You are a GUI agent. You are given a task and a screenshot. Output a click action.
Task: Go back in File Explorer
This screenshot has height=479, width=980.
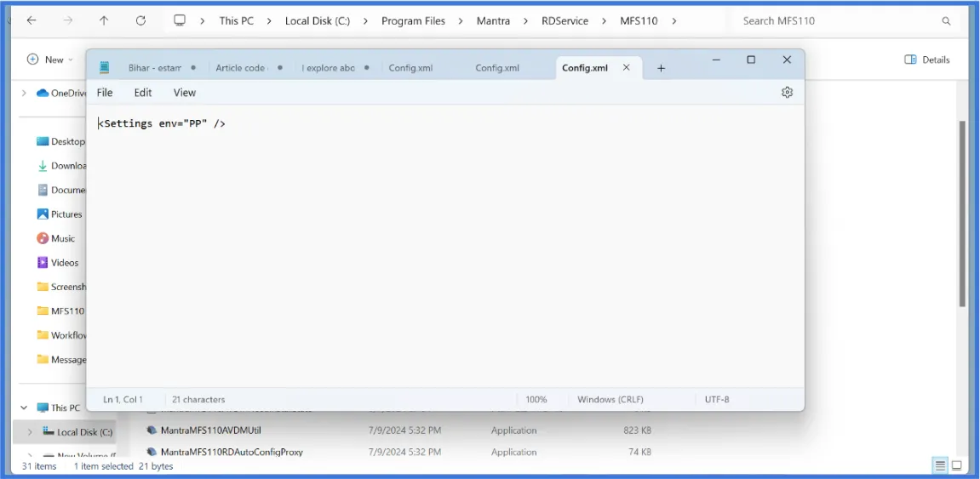(32, 20)
